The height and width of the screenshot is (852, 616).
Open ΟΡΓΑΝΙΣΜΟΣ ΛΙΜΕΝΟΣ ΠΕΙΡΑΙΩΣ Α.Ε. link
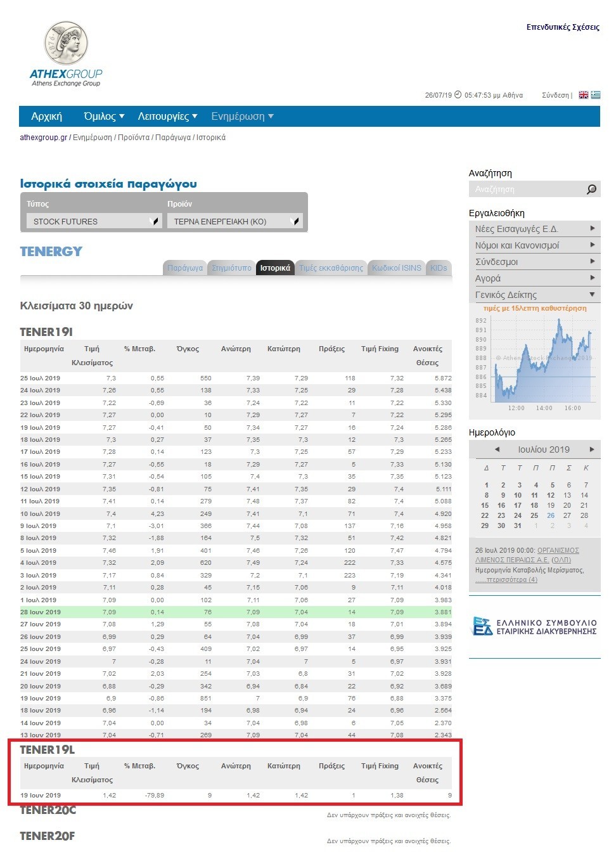coord(527,555)
